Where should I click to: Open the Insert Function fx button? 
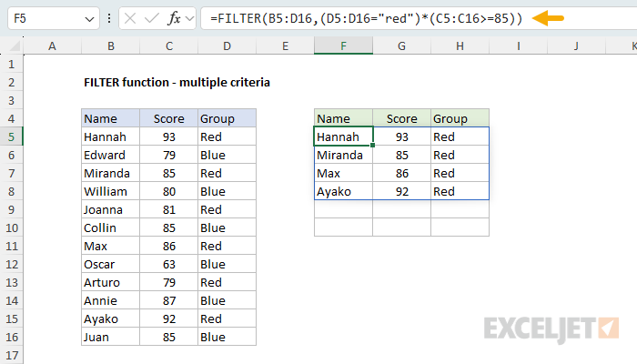point(174,18)
